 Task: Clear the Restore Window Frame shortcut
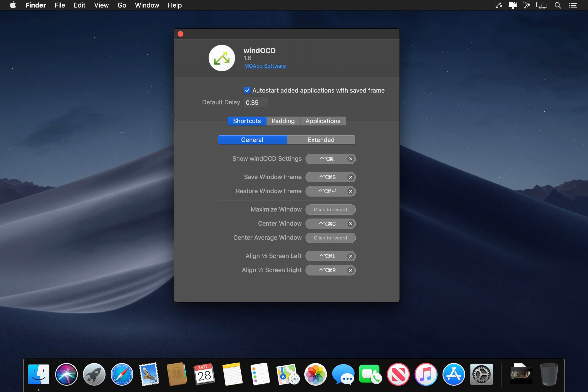pos(350,191)
